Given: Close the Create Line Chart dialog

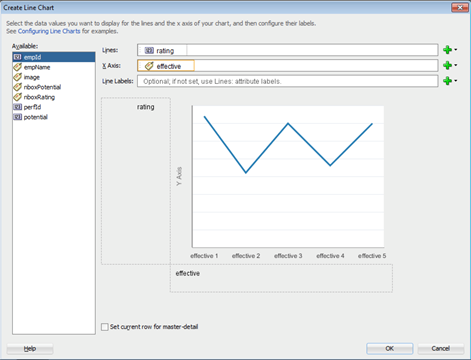Looking at the screenshot, I should pos(460,7).
